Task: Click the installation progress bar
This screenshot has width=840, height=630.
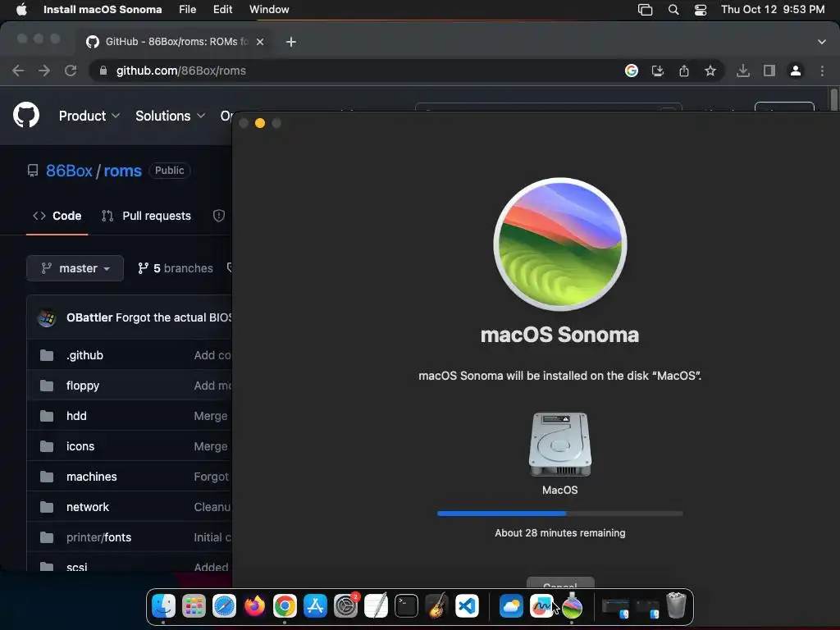Action: tap(559, 514)
